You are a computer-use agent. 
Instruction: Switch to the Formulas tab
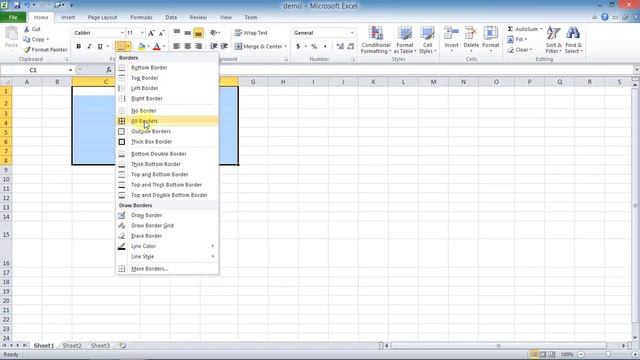tap(141, 18)
